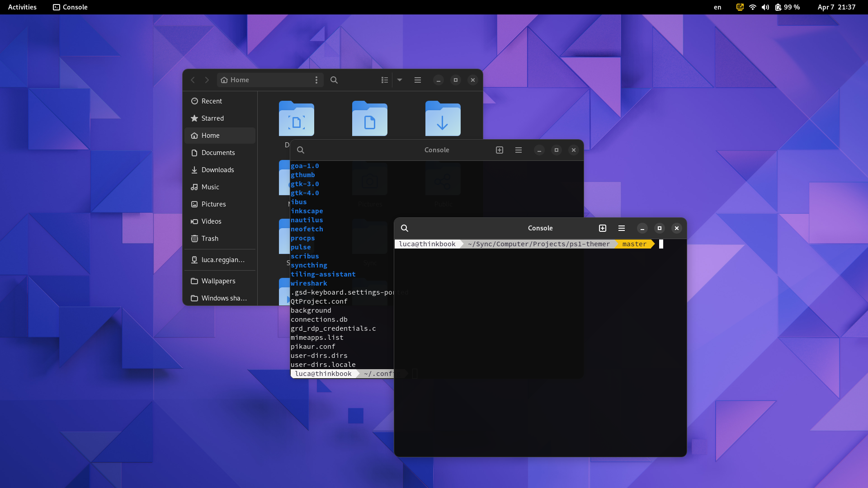Open Files main hamburger menu
This screenshot has width=868, height=488.
click(x=418, y=80)
